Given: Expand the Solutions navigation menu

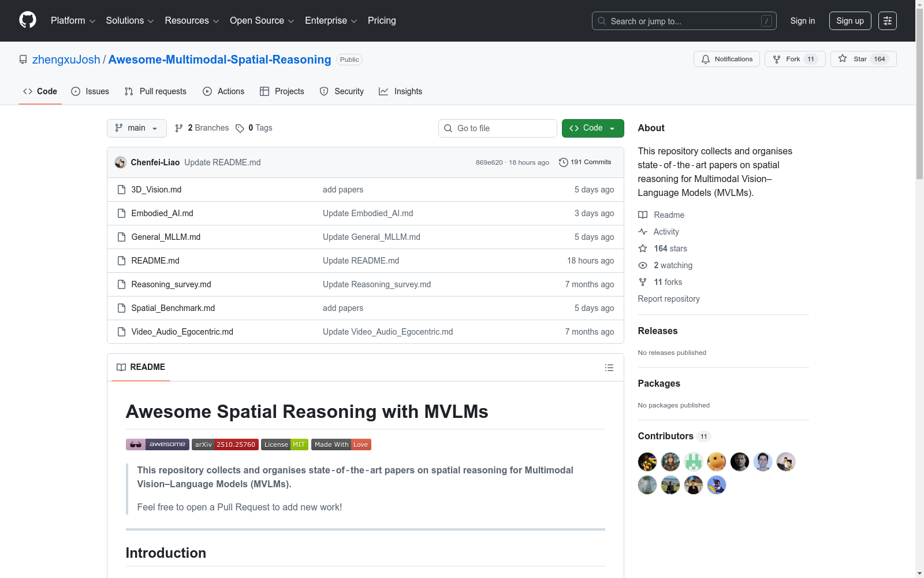Looking at the screenshot, I should coord(130,21).
